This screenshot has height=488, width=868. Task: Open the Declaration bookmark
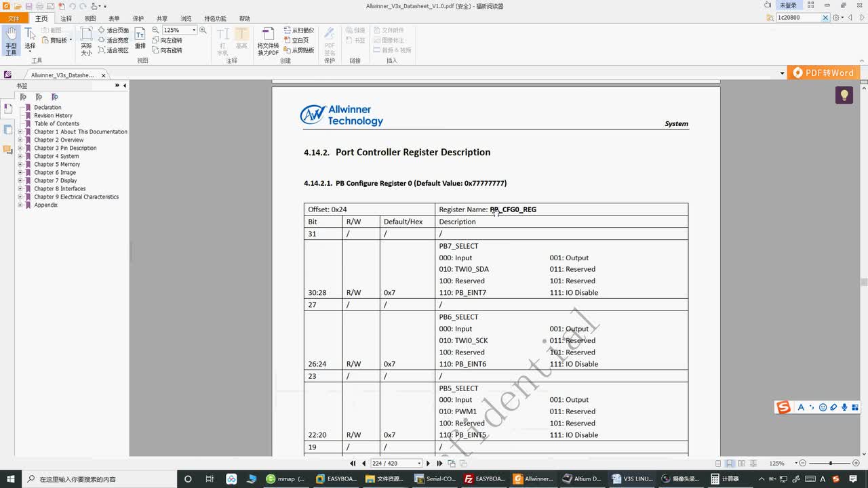tap(47, 107)
